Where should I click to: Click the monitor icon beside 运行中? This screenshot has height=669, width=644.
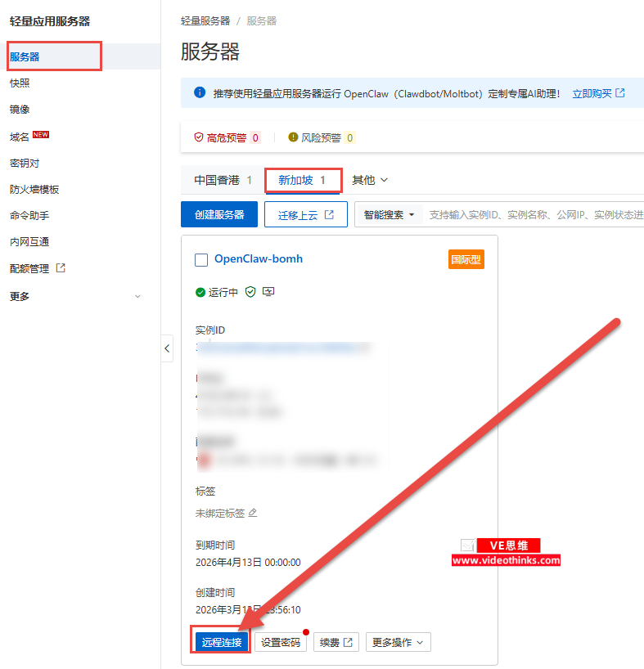pyautogui.click(x=268, y=292)
